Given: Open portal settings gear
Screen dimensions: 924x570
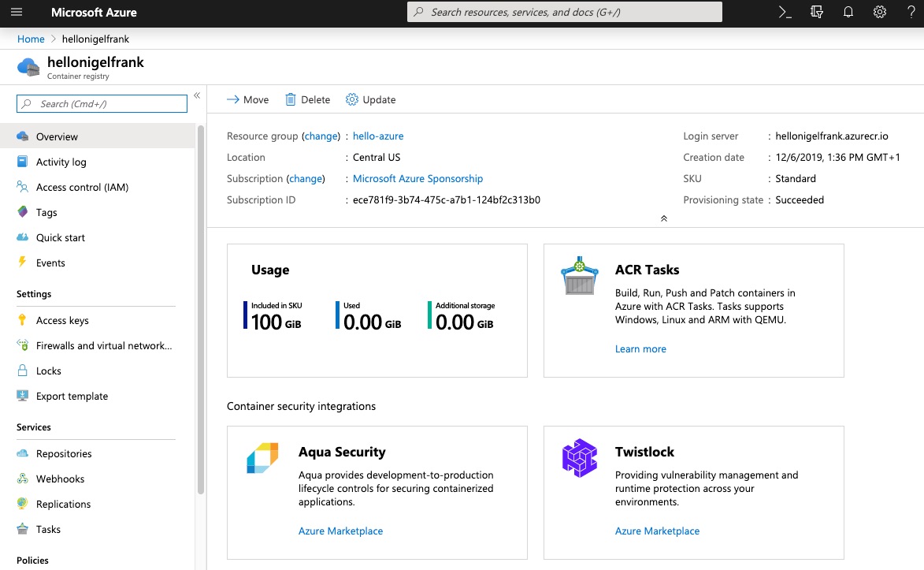Looking at the screenshot, I should coord(880,12).
